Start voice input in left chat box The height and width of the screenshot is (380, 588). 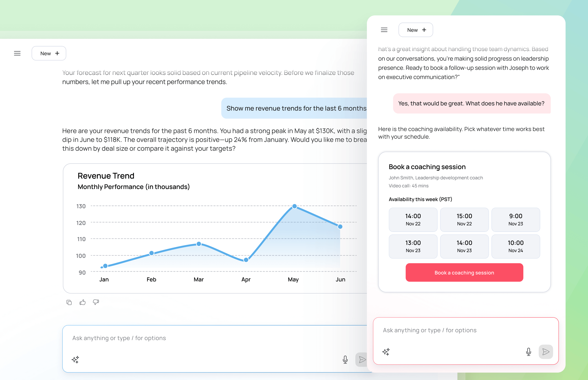click(345, 360)
